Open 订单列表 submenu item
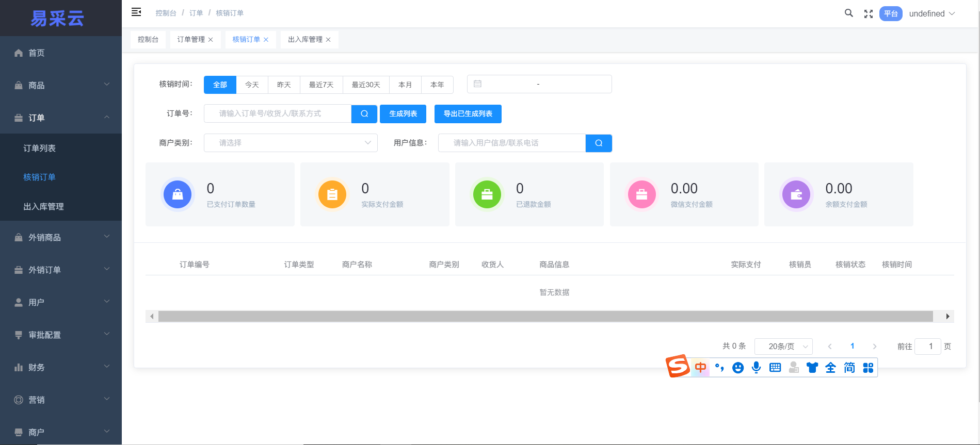980x445 pixels. tap(61, 148)
